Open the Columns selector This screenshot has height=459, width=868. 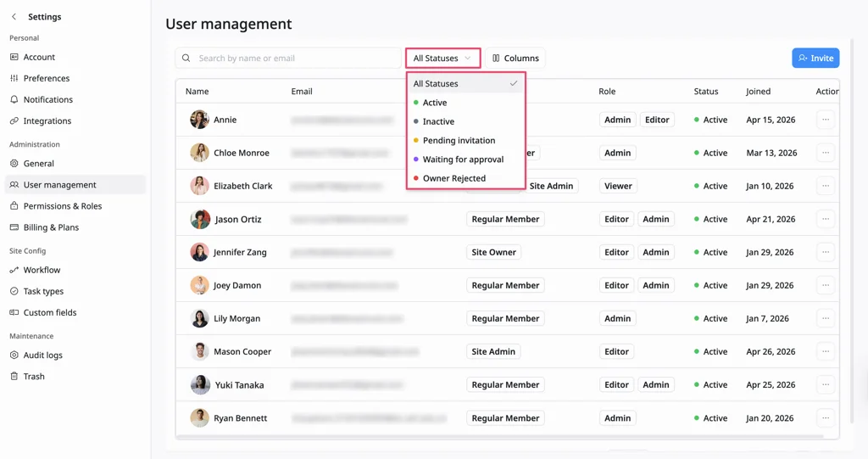tap(515, 59)
